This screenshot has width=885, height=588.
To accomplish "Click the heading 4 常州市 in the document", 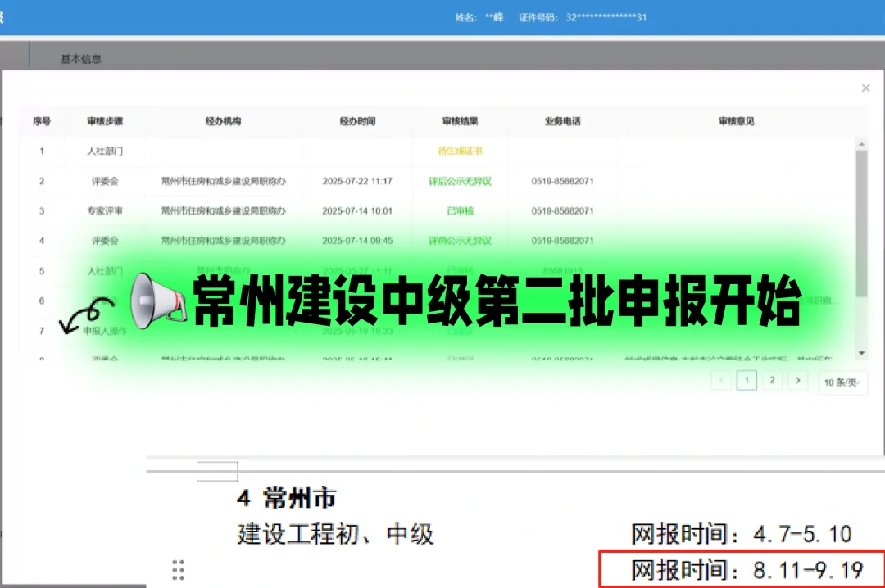I will point(287,498).
